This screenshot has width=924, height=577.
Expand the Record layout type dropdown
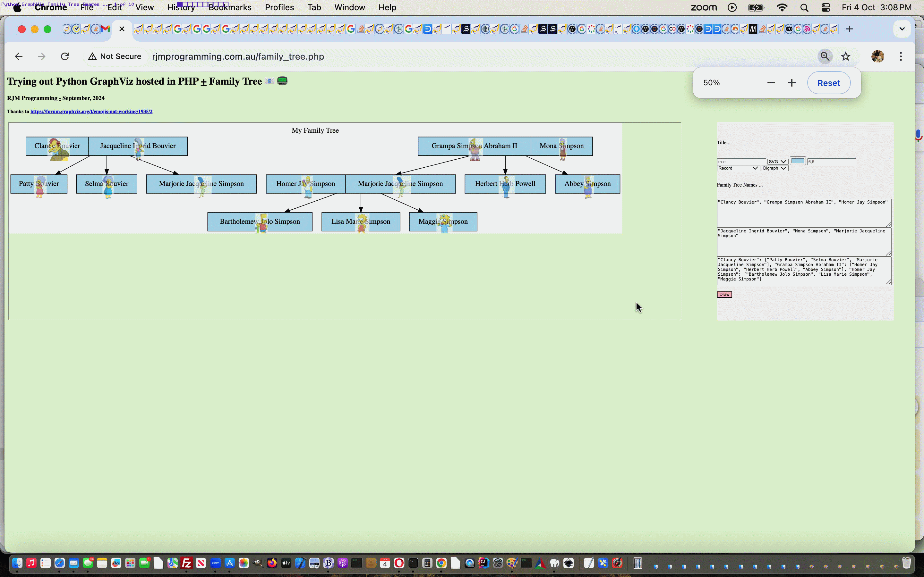pos(737,168)
